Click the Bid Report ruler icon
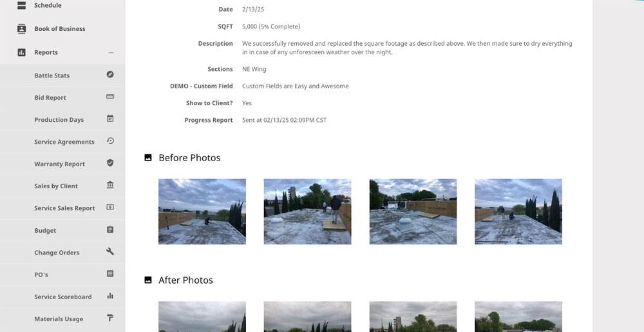Viewport: 644px width, 332px height. coord(110,97)
